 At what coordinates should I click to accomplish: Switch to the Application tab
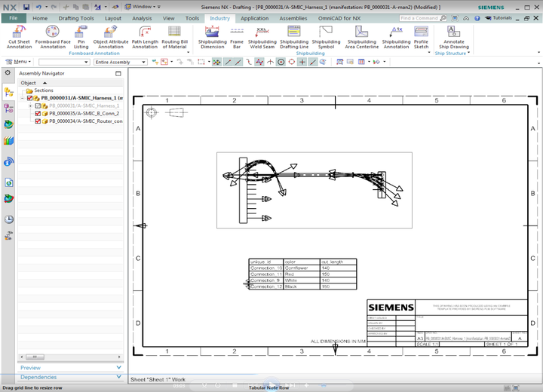coord(255,18)
